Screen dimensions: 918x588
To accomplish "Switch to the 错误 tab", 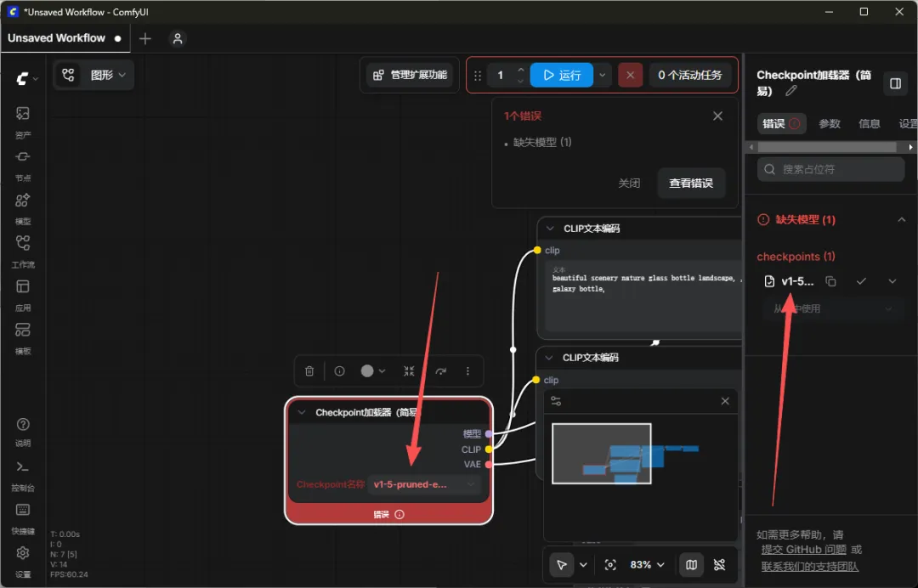I will pos(781,123).
